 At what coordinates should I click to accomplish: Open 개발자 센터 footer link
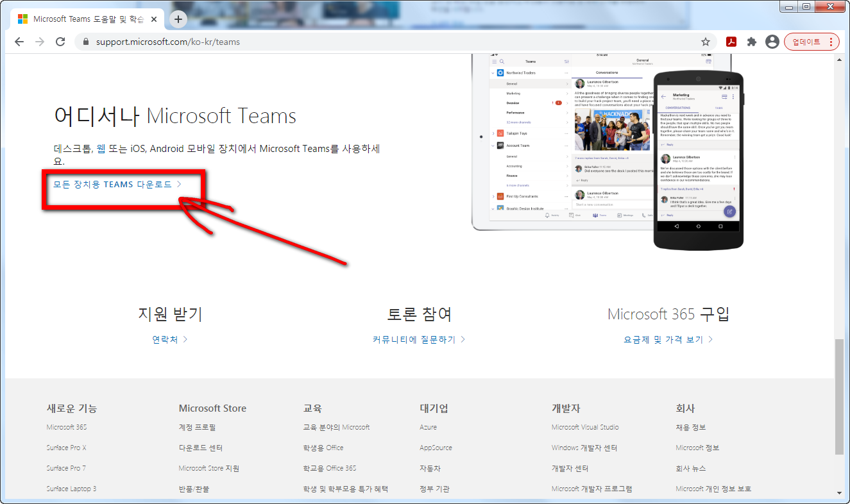click(x=570, y=468)
